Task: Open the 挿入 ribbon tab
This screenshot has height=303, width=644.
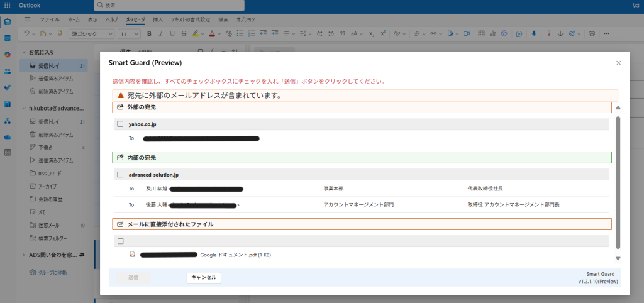Action: click(x=157, y=19)
